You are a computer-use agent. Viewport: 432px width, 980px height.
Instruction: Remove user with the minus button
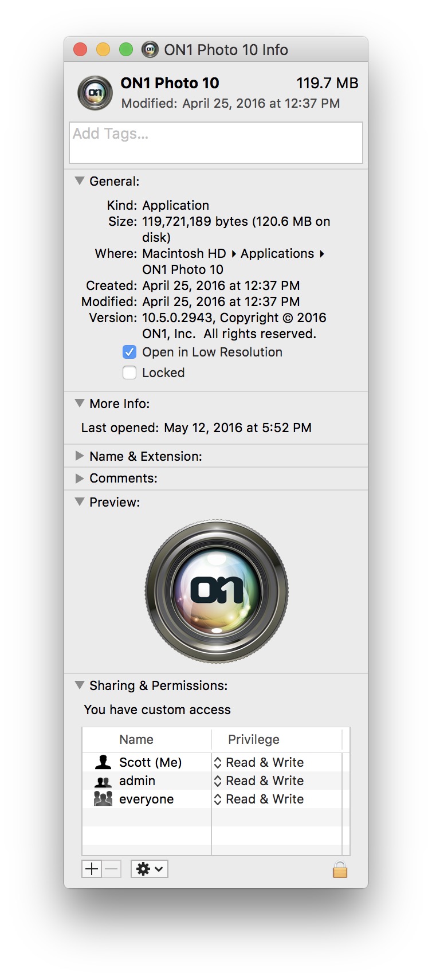pos(112,869)
